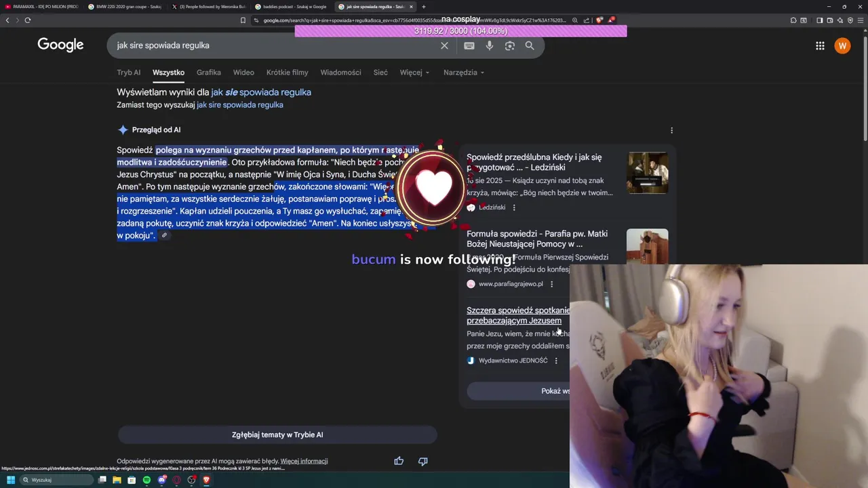
Task: Toggle the browser sidebar panel icon
Action: click(819, 20)
